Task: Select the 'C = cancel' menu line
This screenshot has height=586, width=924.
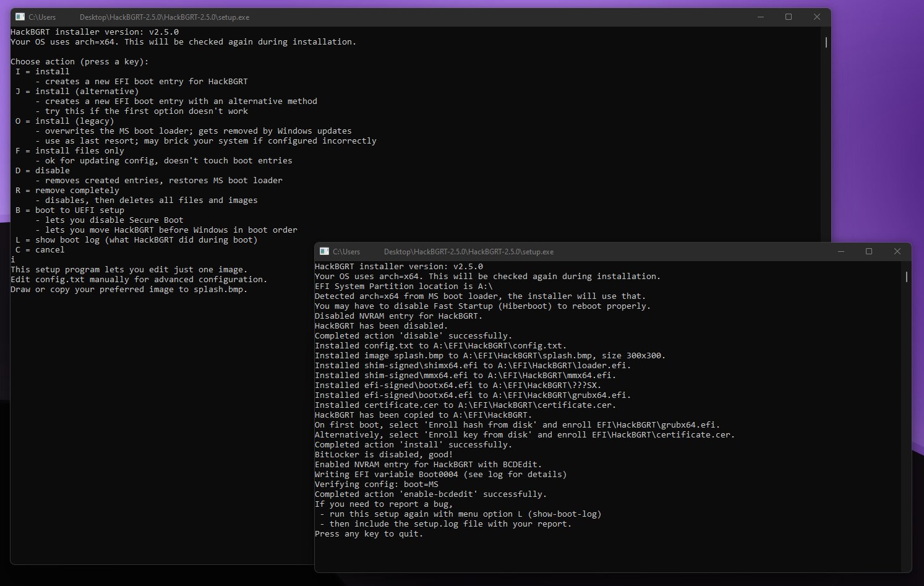Action: click(x=40, y=250)
